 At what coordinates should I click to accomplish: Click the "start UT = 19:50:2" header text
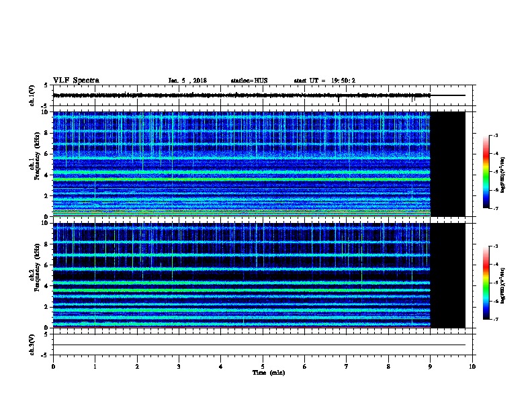pyautogui.click(x=324, y=81)
